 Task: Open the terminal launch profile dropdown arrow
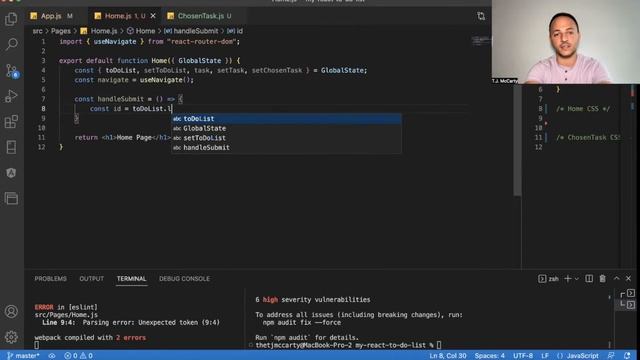point(577,279)
